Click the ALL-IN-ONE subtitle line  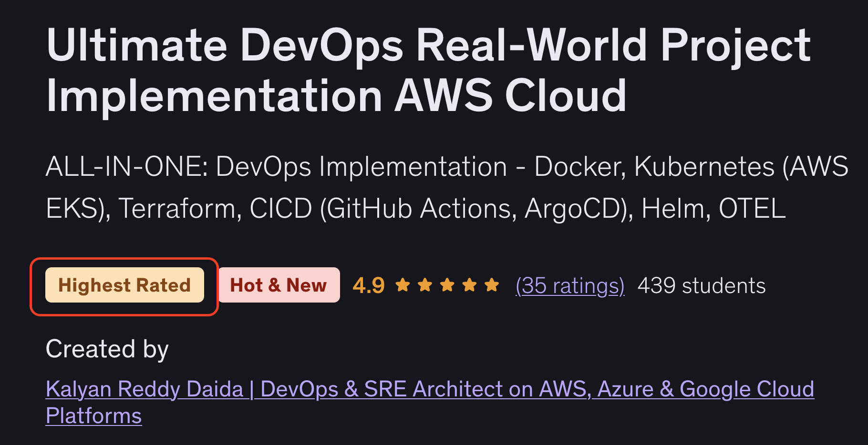(x=446, y=167)
